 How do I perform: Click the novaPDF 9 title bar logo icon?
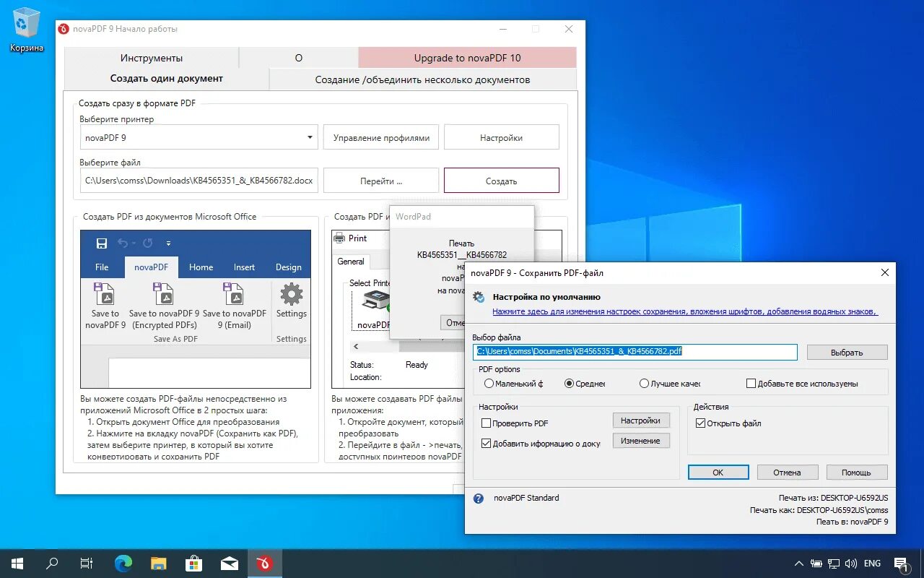64,29
